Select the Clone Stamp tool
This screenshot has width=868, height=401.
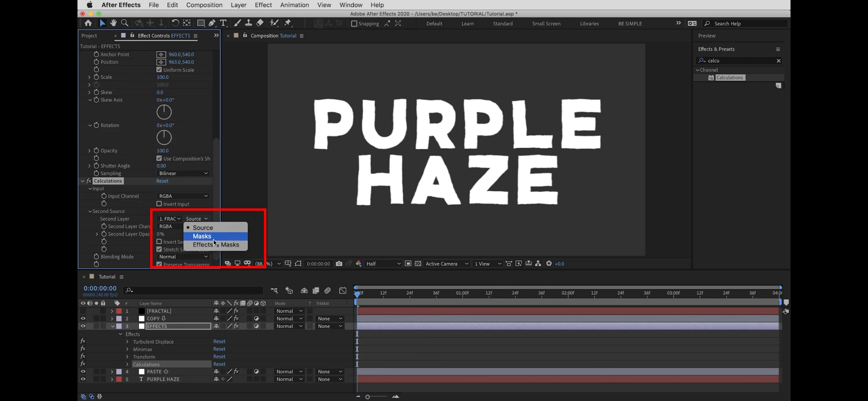point(249,23)
